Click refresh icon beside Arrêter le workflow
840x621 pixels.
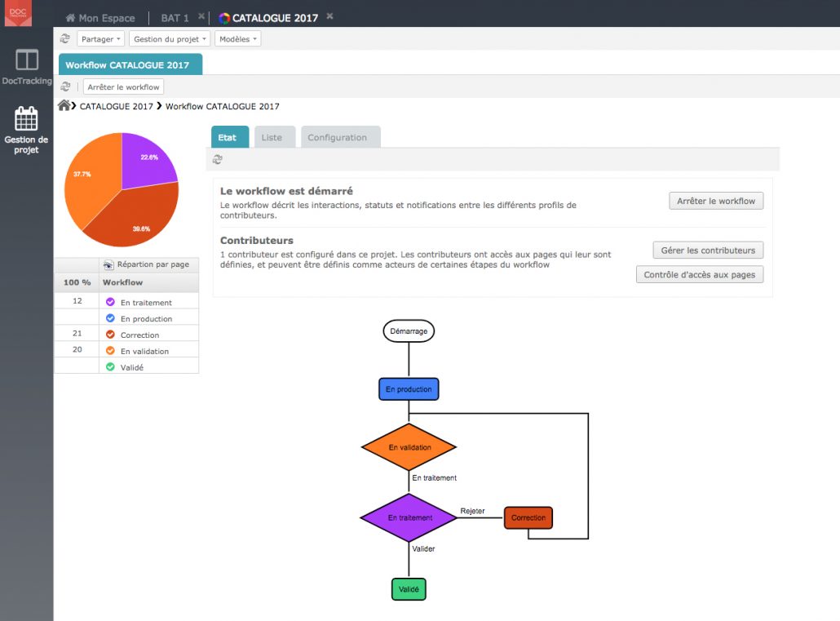[65, 86]
